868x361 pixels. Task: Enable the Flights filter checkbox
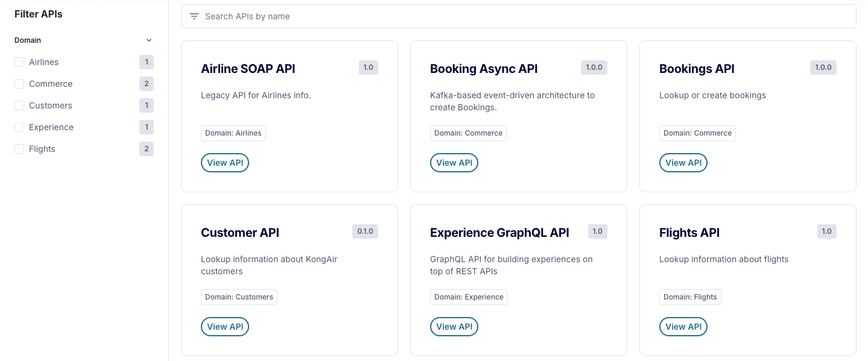pyautogui.click(x=19, y=149)
